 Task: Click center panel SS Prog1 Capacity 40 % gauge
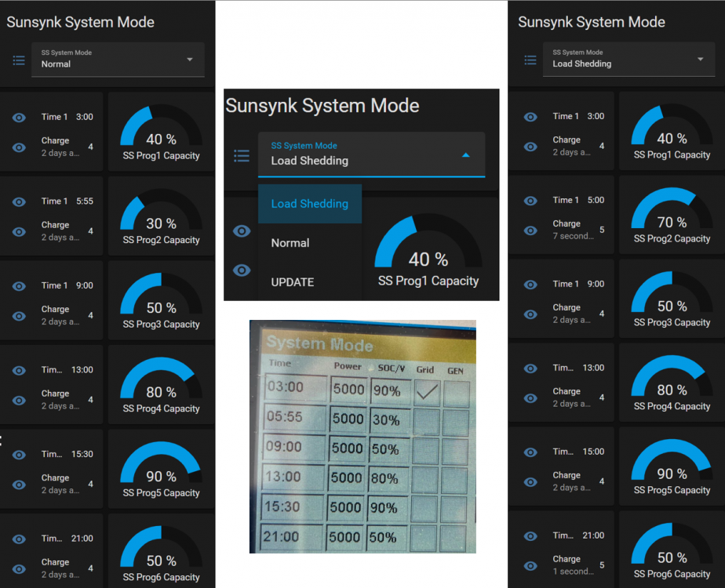[428, 250]
